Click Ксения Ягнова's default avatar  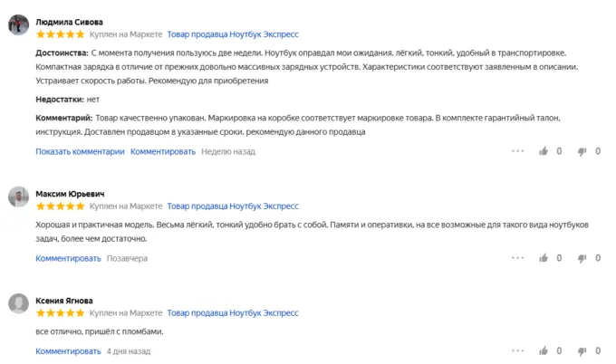(x=17, y=305)
